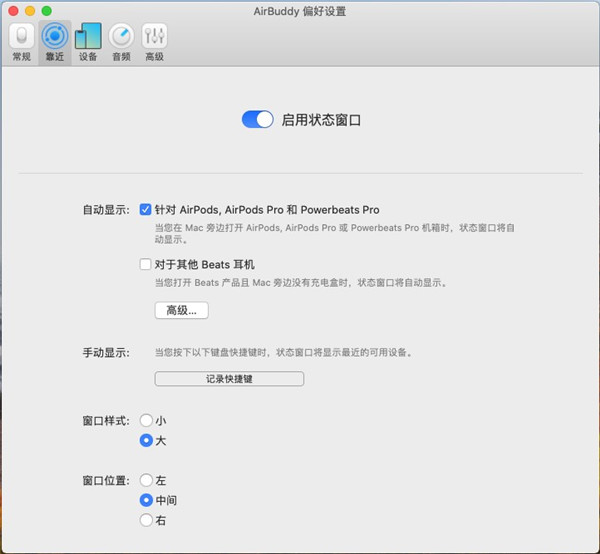Switch to the 音频 audio pane

pos(121,42)
